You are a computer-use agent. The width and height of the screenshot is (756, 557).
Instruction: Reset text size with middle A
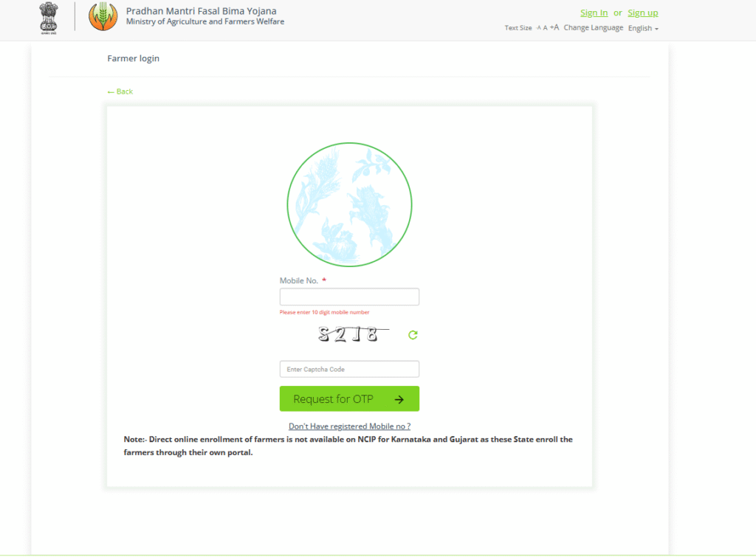point(546,28)
